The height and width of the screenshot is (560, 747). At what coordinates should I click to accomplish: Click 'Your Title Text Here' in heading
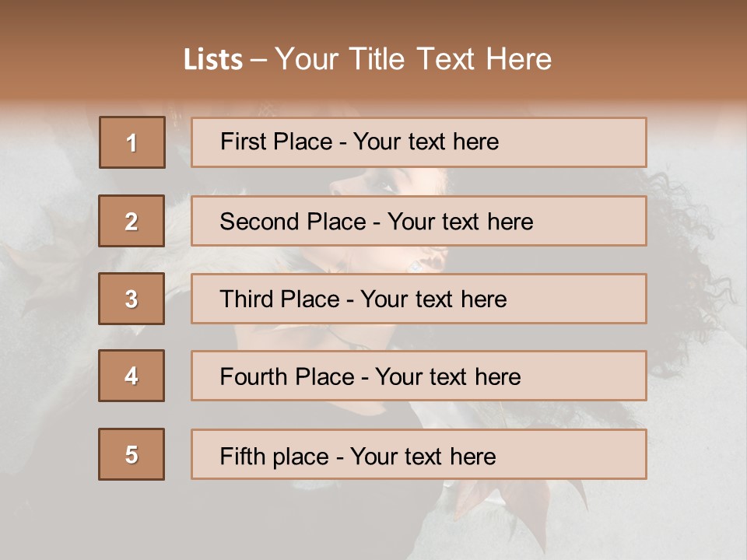(413, 59)
